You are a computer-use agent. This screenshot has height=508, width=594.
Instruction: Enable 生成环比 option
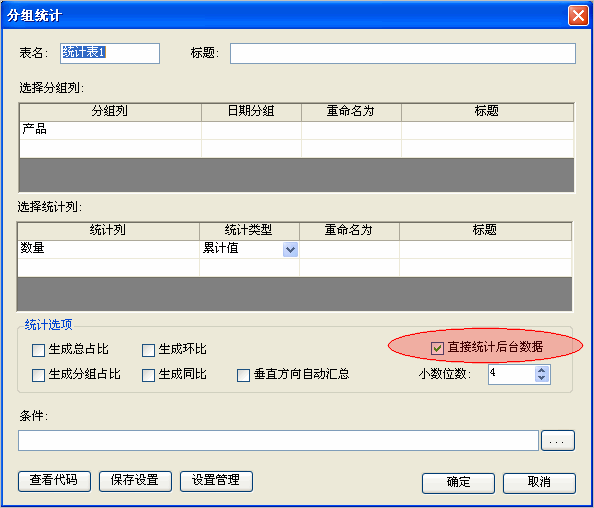(148, 350)
